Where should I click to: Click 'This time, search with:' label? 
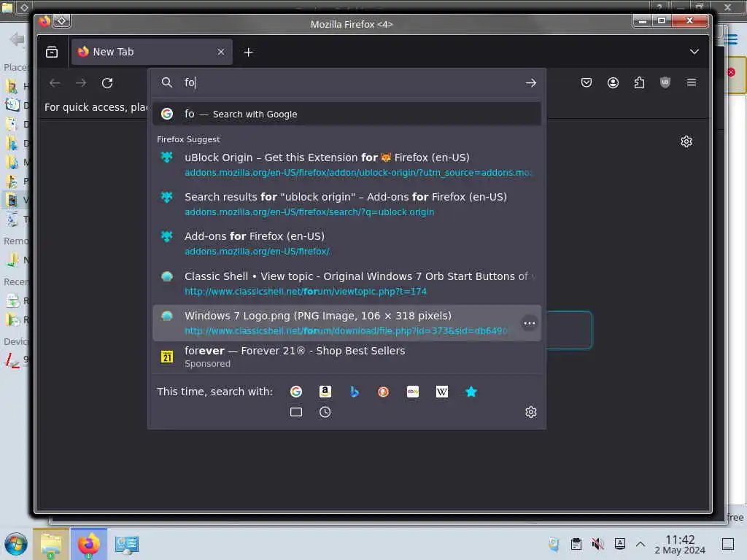coord(214,392)
